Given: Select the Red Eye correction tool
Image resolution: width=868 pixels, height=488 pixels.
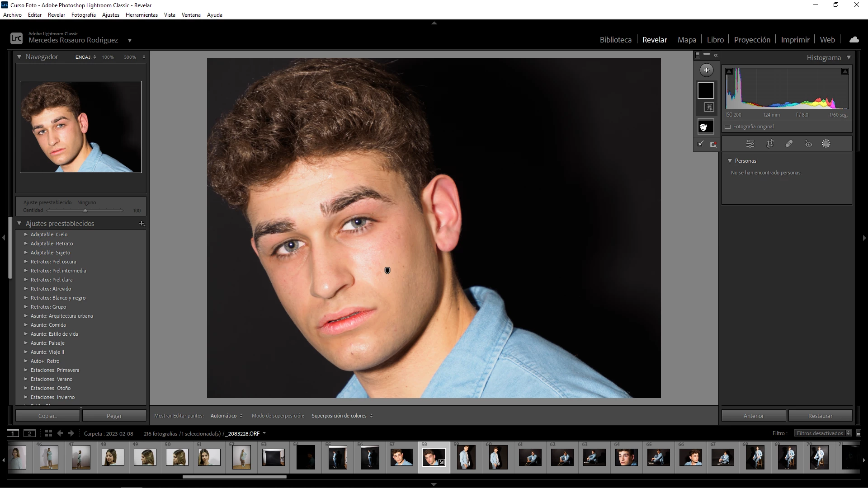Looking at the screenshot, I should click(808, 144).
